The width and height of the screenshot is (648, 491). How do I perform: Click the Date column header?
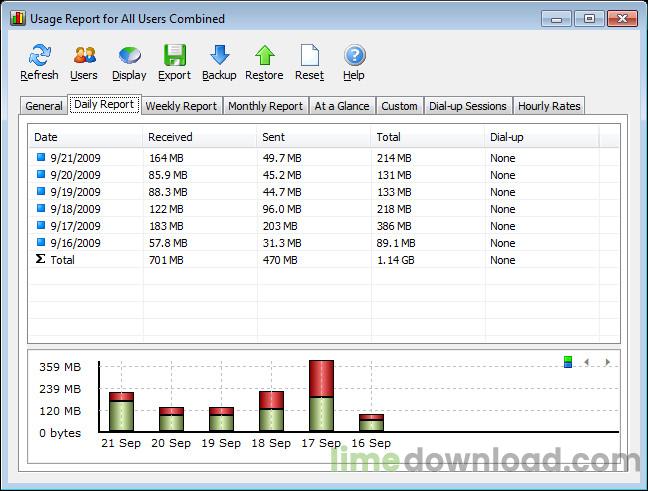(46, 137)
